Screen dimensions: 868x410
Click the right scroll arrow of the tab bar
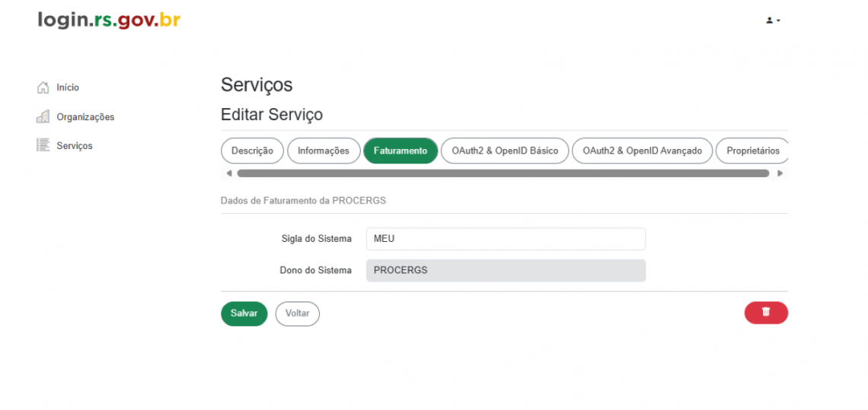(x=780, y=173)
